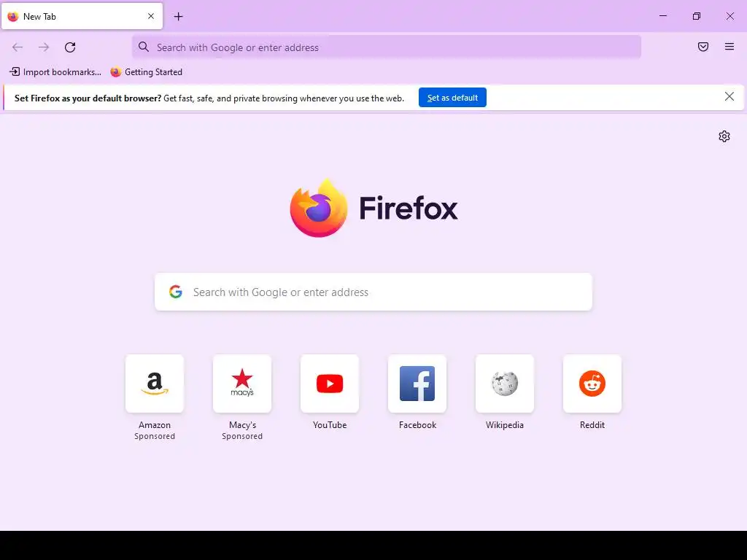Open a new tab with plus button
The image size is (747, 560).
(x=178, y=17)
